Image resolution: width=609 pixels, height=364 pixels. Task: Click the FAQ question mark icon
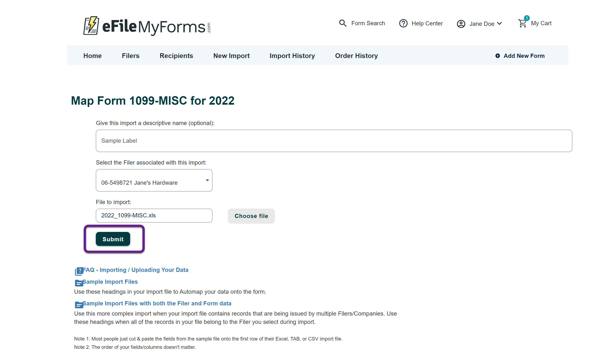tap(79, 271)
